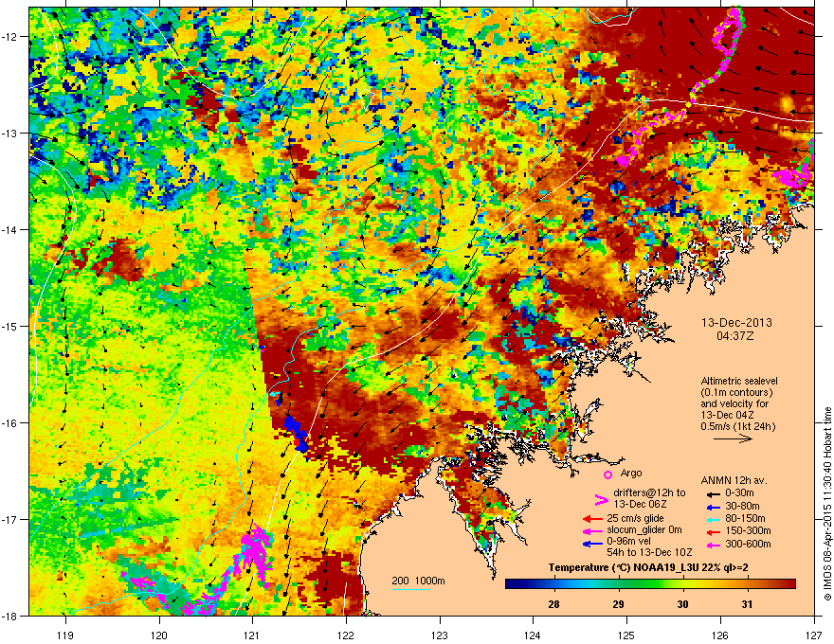Click color bar tick label 28
Image resolution: width=834 pixels, height=644 pixels.
pyautogui.click(x=553, y=604)
